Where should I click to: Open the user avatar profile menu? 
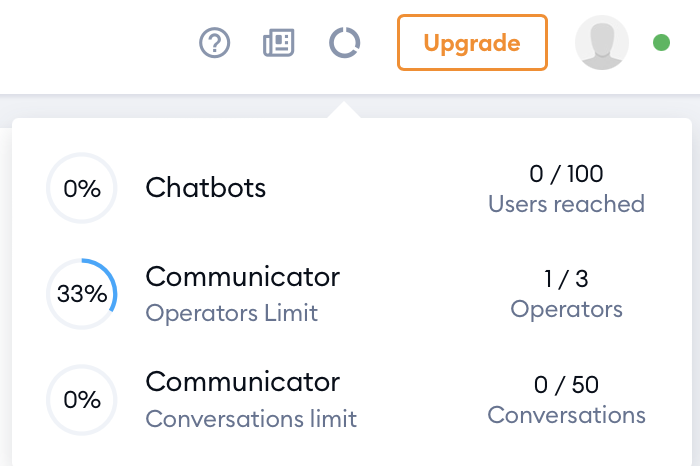[601, 43]
